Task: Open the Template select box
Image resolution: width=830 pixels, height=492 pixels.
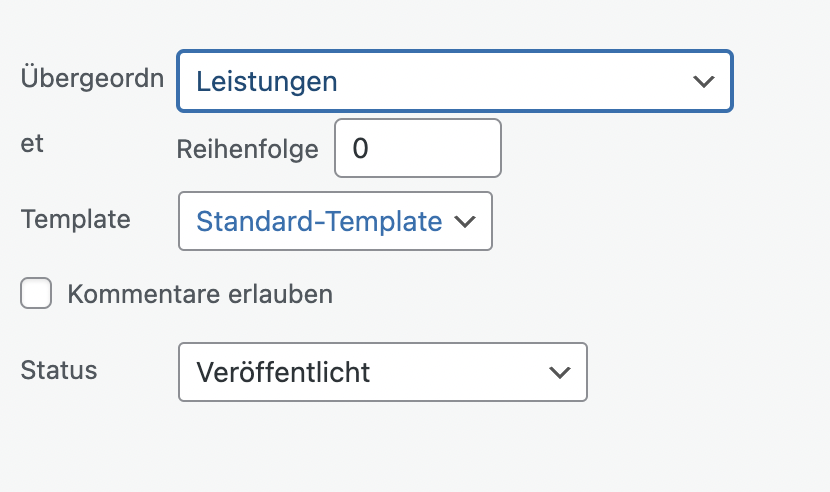Action: (336, 221)
